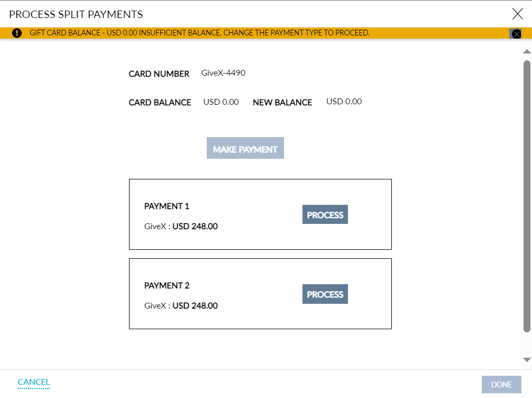Process Payment 2

[x=325, y=294]
